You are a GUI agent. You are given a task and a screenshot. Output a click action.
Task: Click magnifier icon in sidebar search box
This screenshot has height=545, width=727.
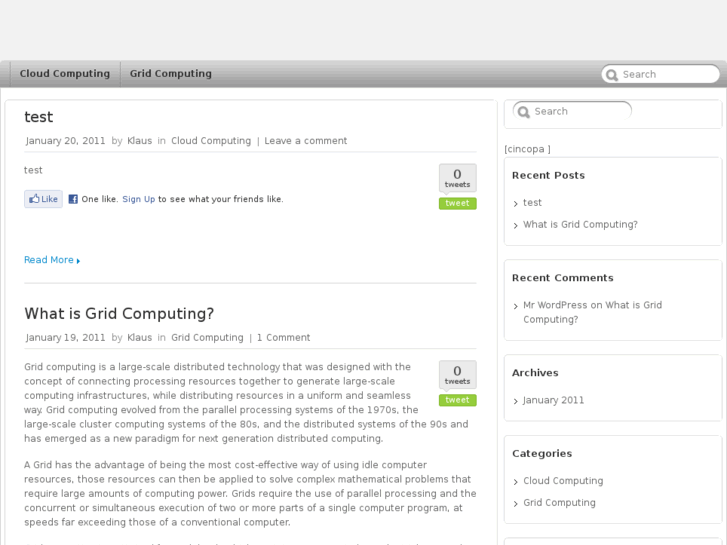click(x=523, y=112)
